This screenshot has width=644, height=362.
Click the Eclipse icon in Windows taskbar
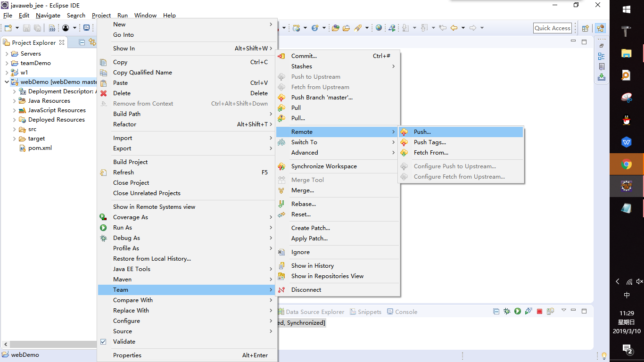coord(627,186)
